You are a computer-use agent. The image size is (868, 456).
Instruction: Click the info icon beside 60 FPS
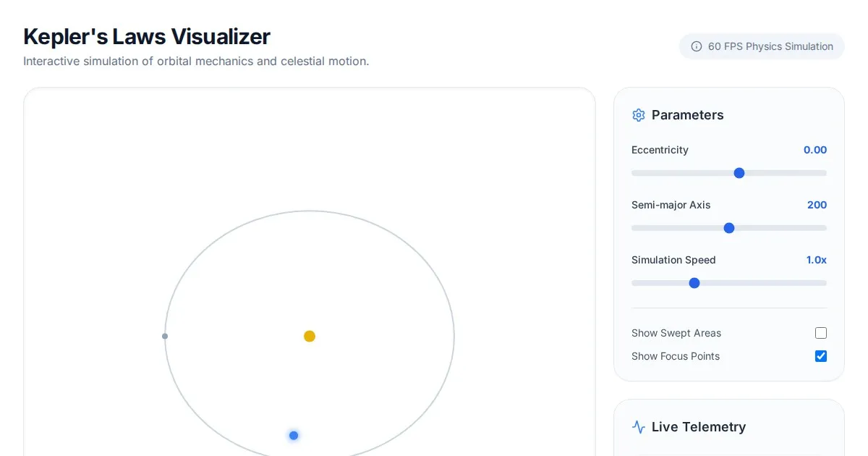[x=697, y=46]
